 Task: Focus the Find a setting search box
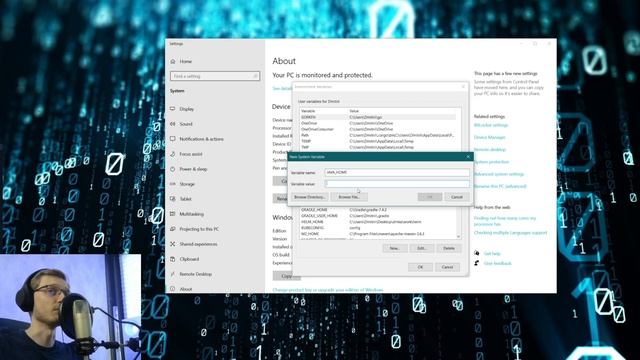[215, 76]
